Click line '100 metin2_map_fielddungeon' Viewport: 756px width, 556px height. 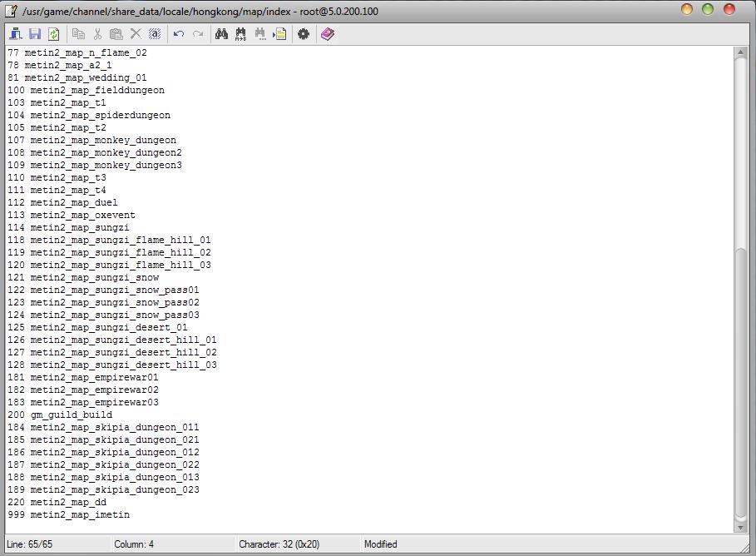coord(86,90)
